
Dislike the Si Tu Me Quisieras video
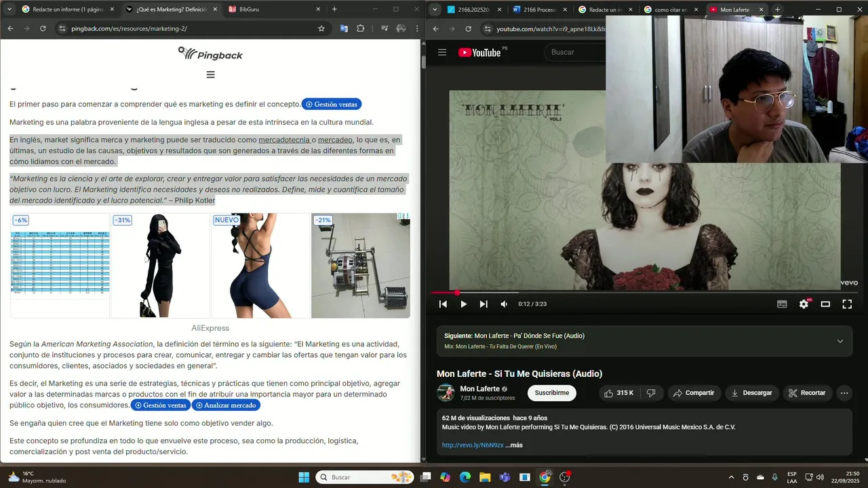(x=651, y=393)
